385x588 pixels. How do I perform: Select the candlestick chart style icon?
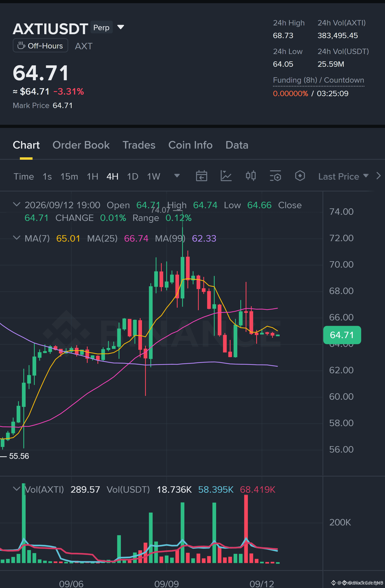pyautogui.click(x=251, y=176)
